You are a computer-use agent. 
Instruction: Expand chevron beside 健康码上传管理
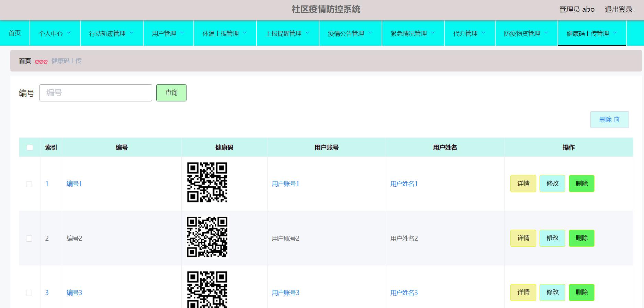click(x=615, y=33)
